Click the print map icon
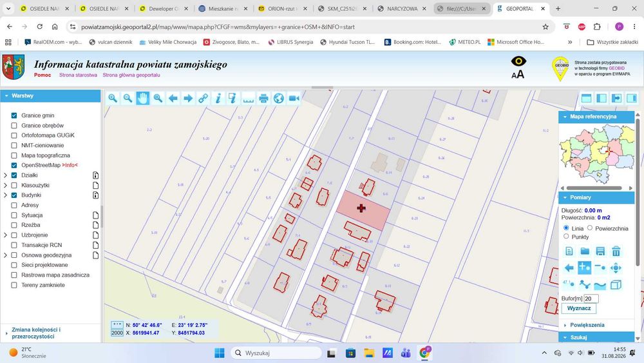Viewport: 644px width, 363px height. [x=263, y=98]
